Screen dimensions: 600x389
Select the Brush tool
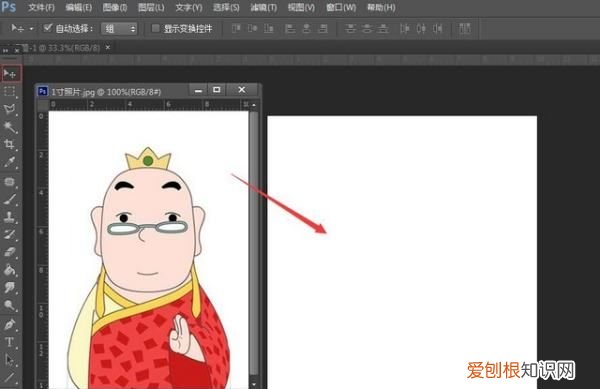(x=10, y=199)
